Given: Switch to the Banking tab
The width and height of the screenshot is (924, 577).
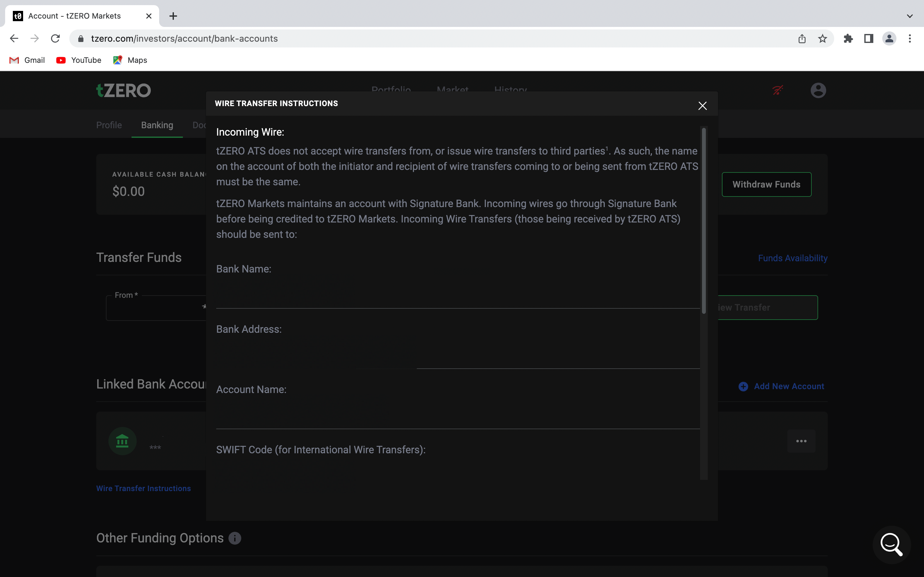Looking at the screenshot, I should pos(157,125).
